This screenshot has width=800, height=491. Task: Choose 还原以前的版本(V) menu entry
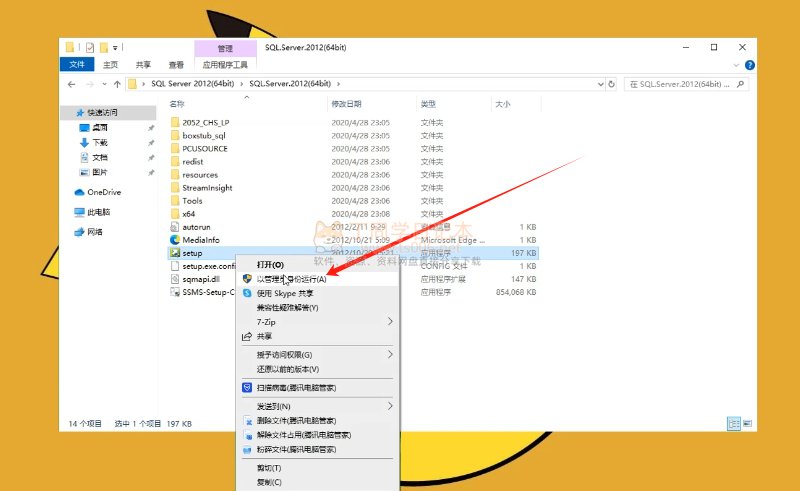[319, 369]
